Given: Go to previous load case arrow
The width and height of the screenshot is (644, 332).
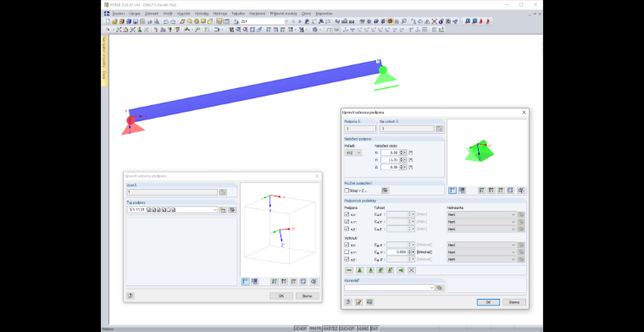Looking at the screenshot, I should (293, 21).
